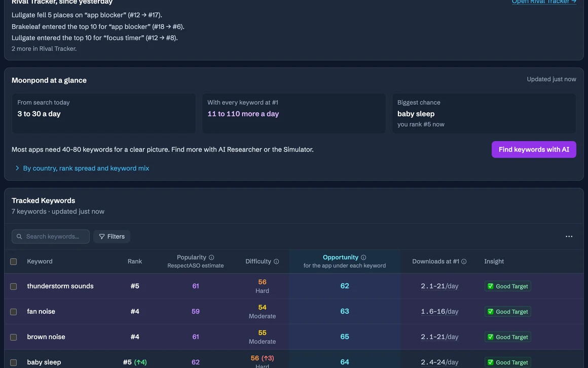588x368 pixels.
Task: Select the baby sleep keyword
Action: point(44,362)
